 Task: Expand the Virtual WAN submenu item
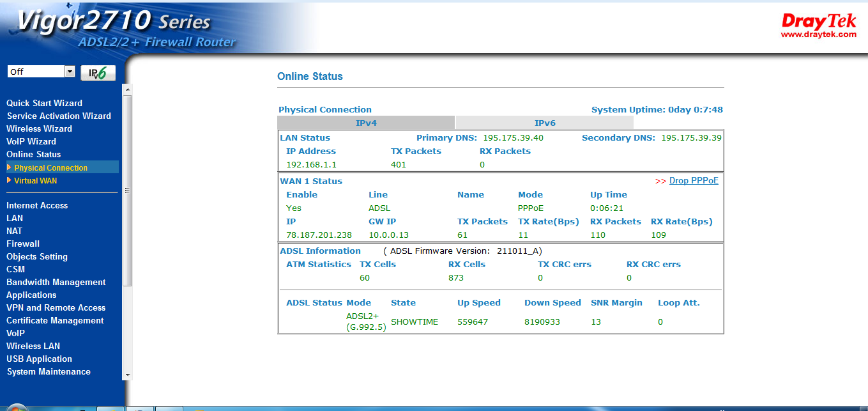[x=35, y=181]
